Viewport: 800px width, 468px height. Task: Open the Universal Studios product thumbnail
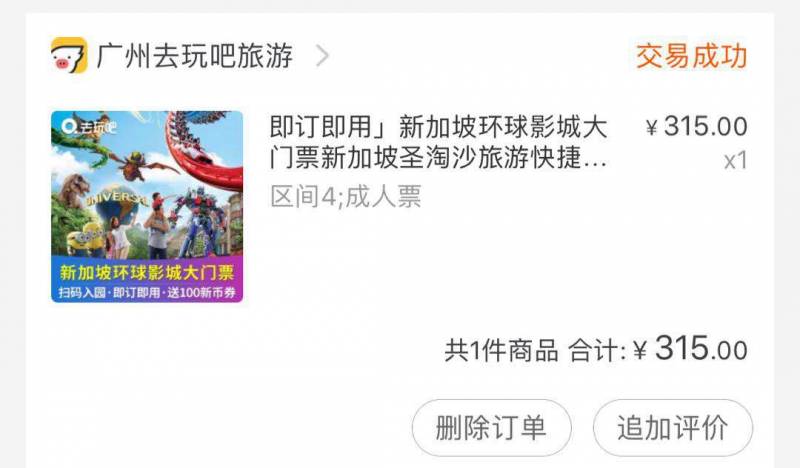point(147,206)
